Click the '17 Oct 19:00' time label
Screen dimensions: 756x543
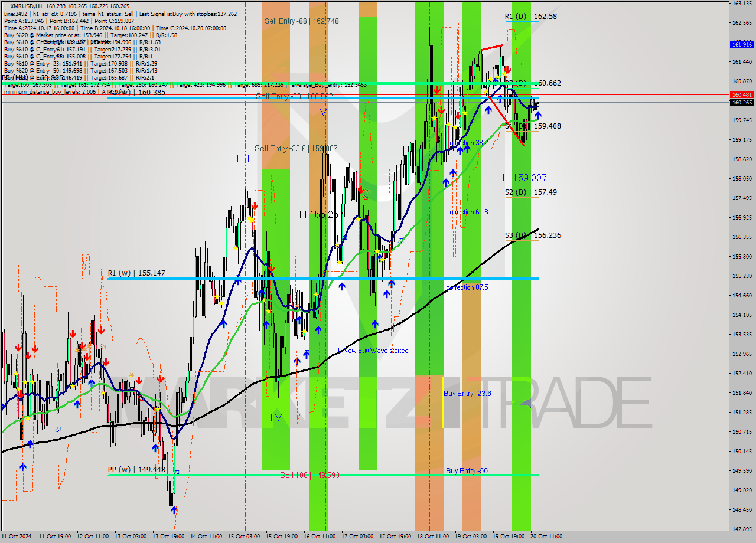pos(395,537)
